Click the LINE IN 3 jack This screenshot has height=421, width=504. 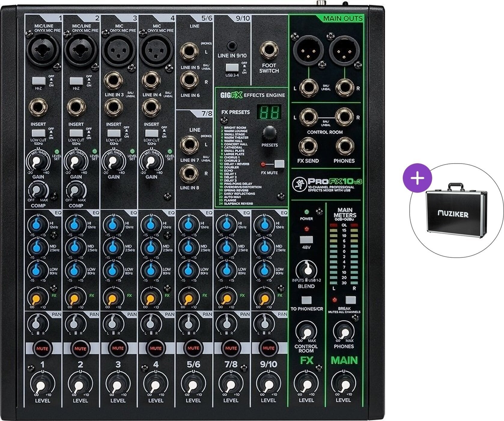click(113, 80)
